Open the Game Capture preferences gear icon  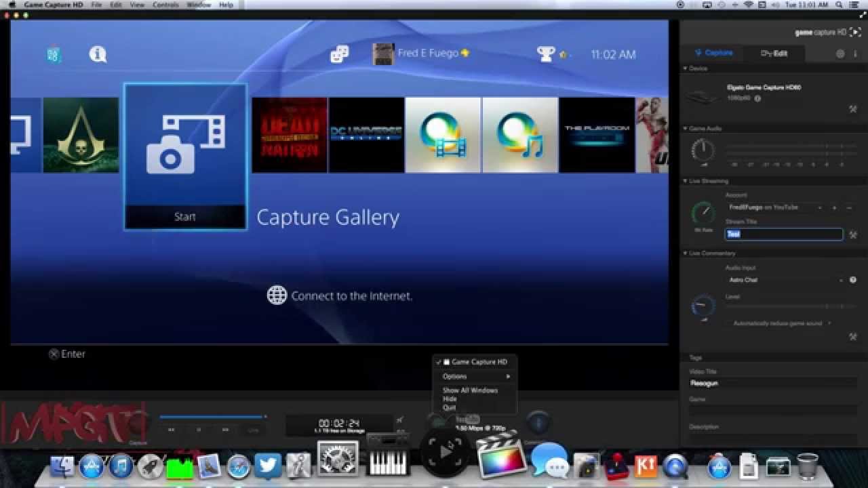[840, 54]
